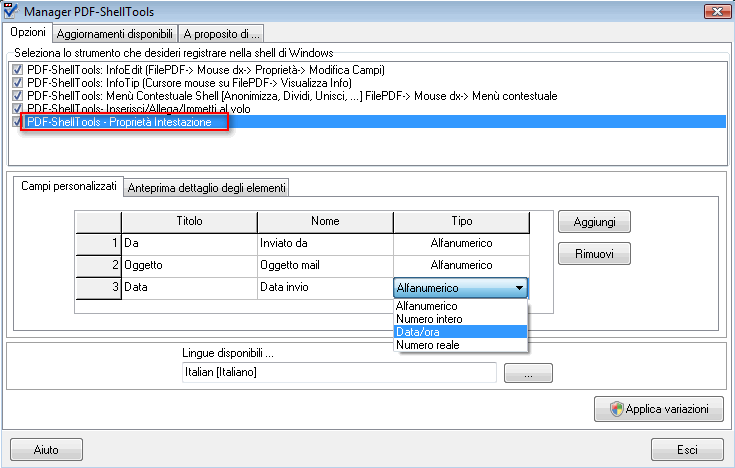Open the language browse '...' button
The image size is (735, 468).
point(528,373)
